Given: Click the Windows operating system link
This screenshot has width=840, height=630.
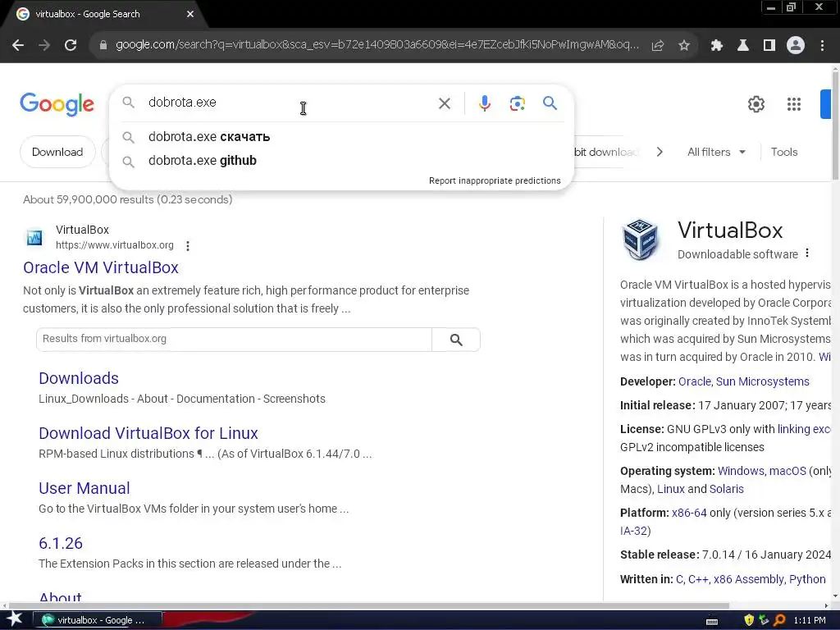Looking at the screenshot, I should (741, 471).
